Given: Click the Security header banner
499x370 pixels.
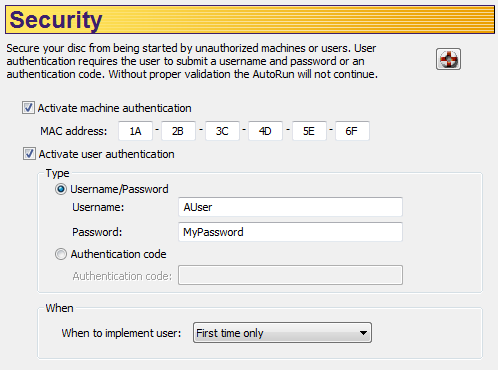Looking at the screenshot, I should tap(250, 20).
